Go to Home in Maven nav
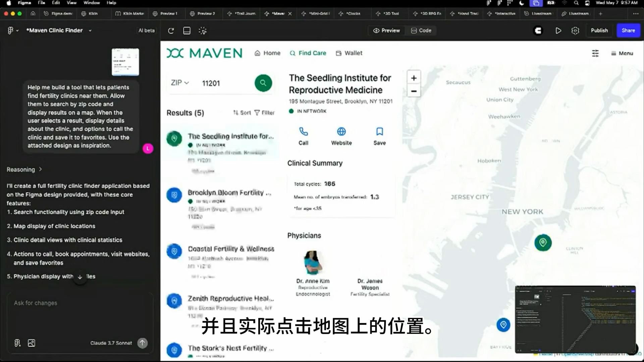644x362 pixels. 267,53
